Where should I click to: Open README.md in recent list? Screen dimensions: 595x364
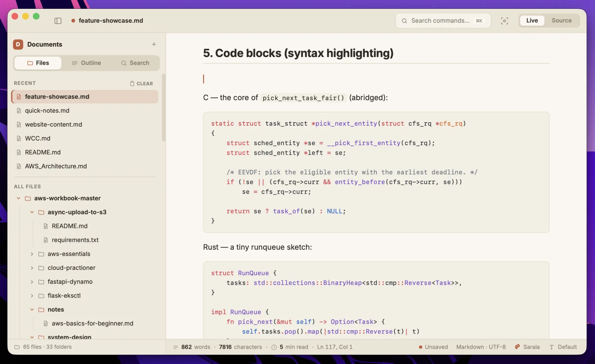pyautogui.click(x=85, y=152)
